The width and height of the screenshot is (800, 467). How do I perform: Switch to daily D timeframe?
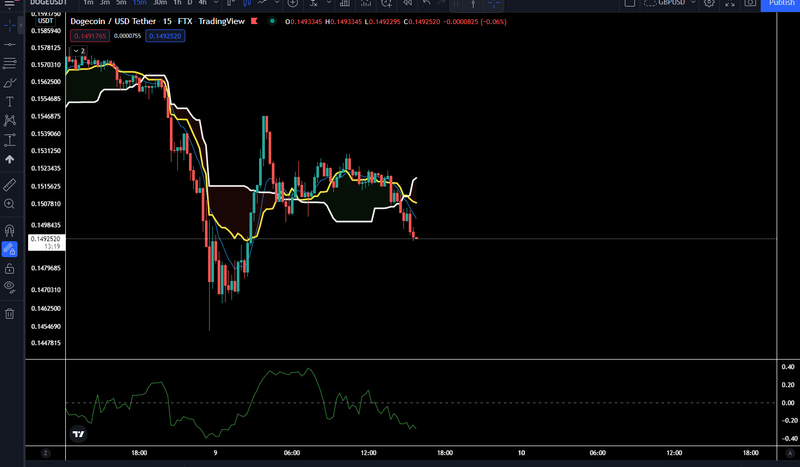point(190,3)
